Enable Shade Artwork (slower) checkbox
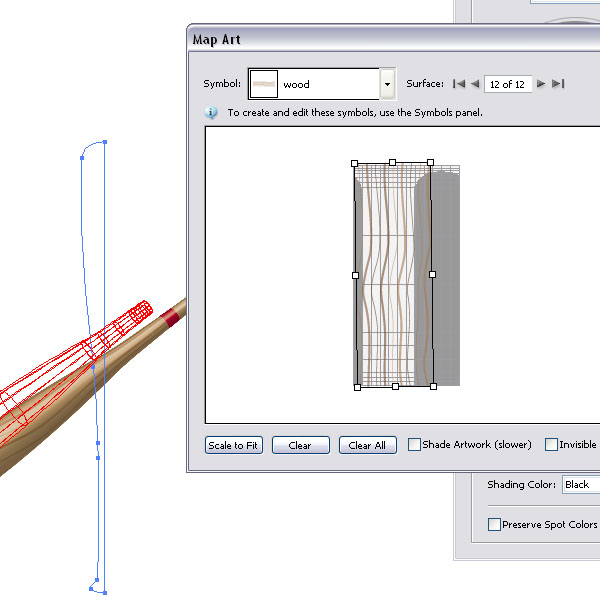 click(x=414, y=444)
